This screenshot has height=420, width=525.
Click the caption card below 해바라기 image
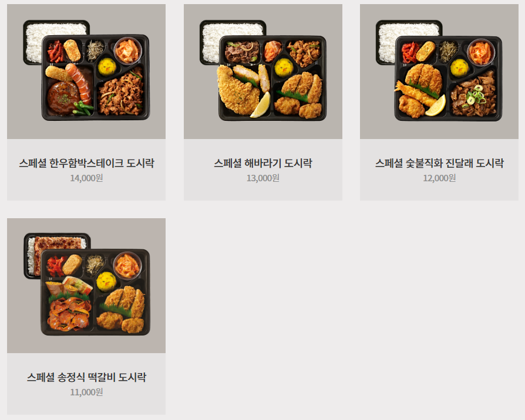[x=263, y=170]
